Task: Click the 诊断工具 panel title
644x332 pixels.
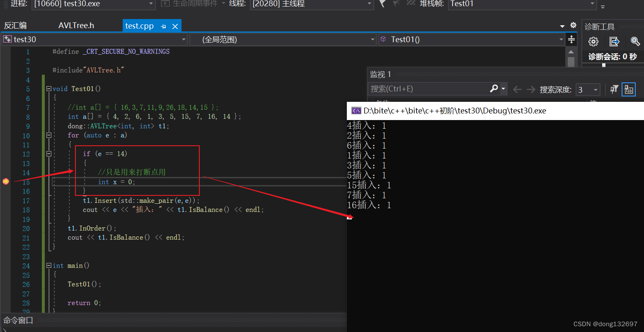Action: (x=599, y=27)
